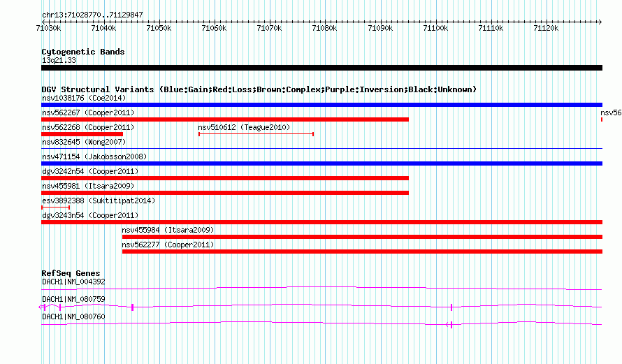The width and height of the screenshot is (622, 364).
Task: Click the red bar under nsv562267
Action: (x=225, y=119)
